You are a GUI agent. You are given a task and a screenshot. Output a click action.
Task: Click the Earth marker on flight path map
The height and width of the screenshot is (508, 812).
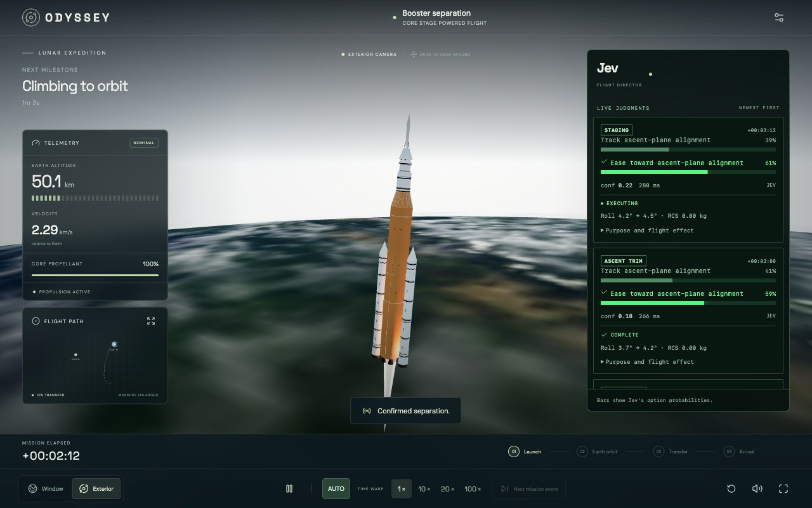coord(114,344)
